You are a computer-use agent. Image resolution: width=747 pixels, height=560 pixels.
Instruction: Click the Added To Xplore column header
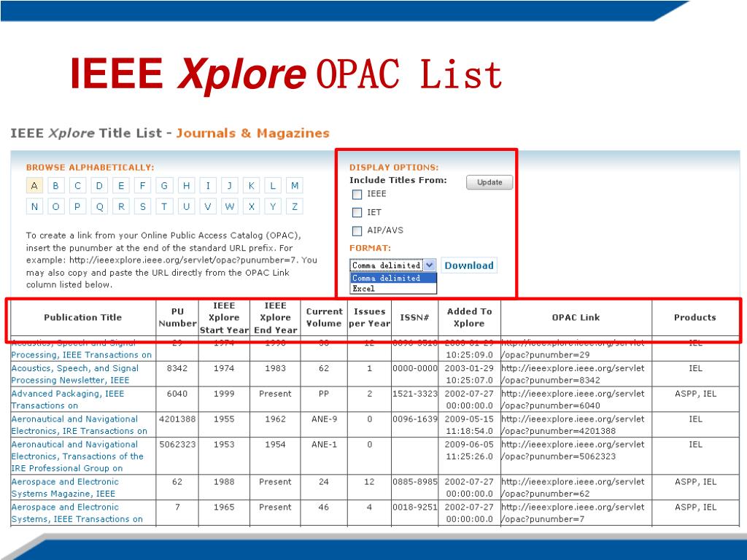coord(469,318)
